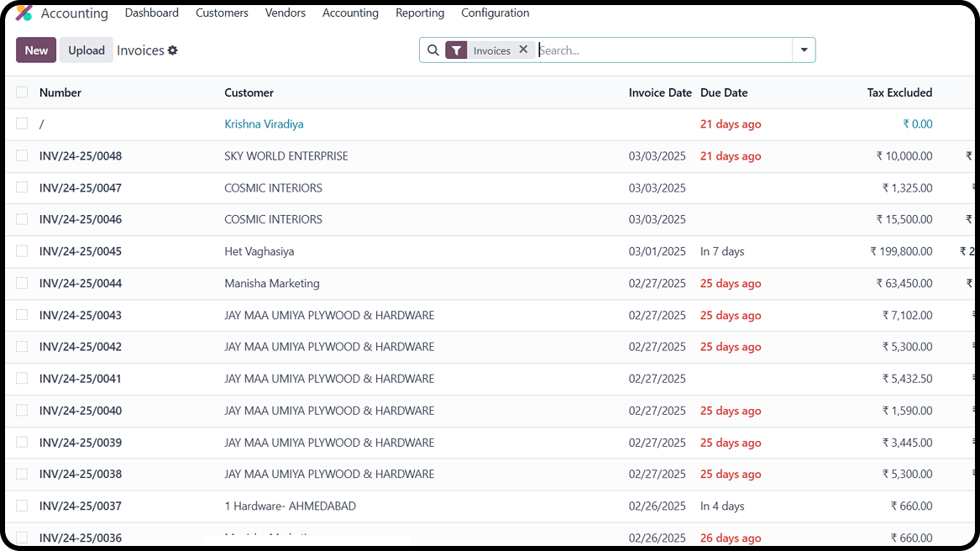Select checkbox for INV/24-25/0047
Viewport: 980px width, 551px height.
pos(22,187)
